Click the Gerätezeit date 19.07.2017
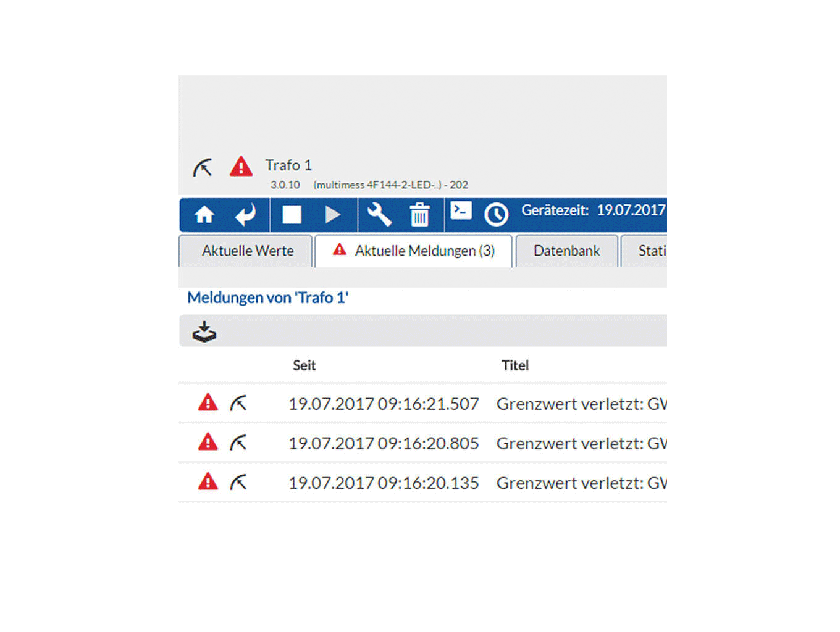 [631, 210]
